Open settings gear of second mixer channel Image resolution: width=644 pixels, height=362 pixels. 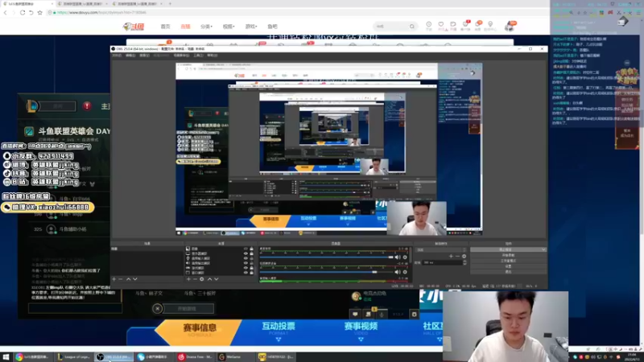coord(405,272)
